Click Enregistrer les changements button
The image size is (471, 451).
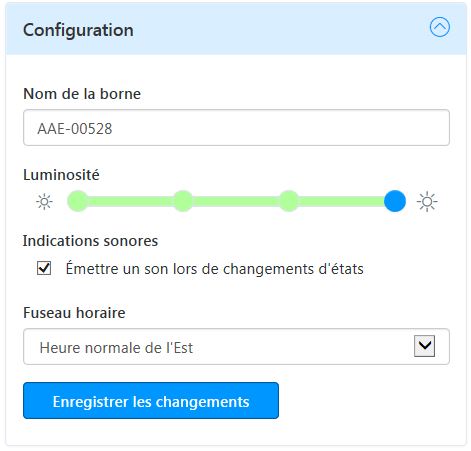pyautogui.click(x=151, y=401)
